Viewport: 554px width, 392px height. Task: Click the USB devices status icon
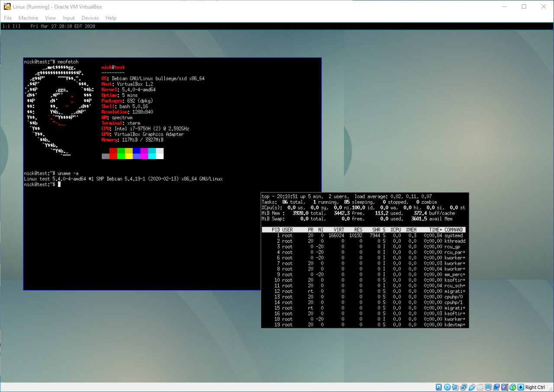click(x=472, y=387)
